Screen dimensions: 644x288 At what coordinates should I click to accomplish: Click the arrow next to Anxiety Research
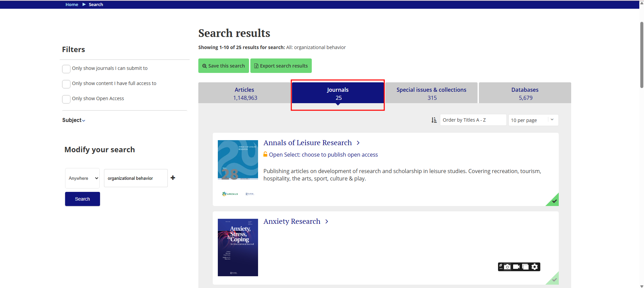[327, 221]
